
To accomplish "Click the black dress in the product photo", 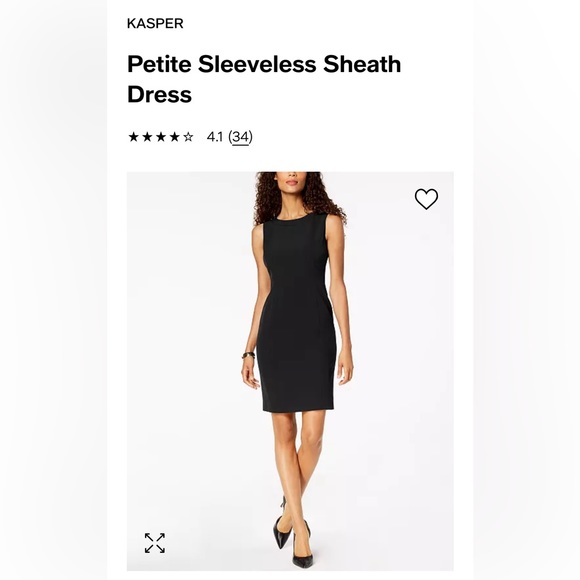I will coord(296,313).
